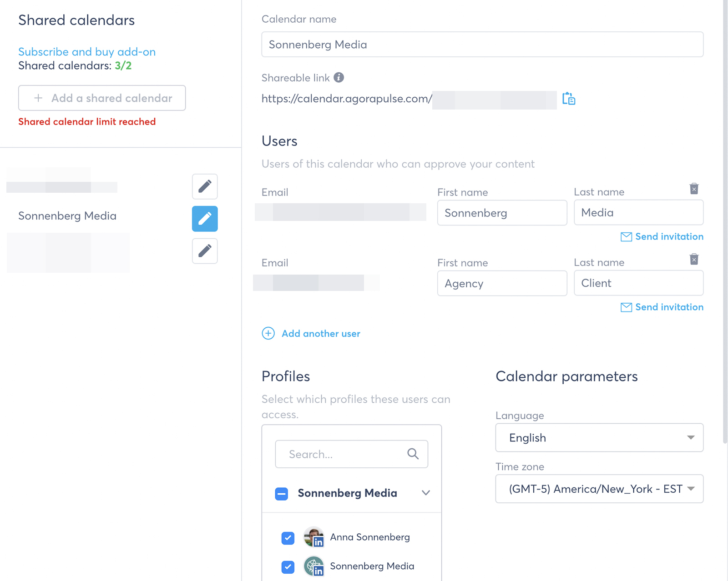Click Sonnenberg Media LinkedIn profile avatar
Viewport: 728px width, 581px height.
pyautogui.click(x=313, y=566)
